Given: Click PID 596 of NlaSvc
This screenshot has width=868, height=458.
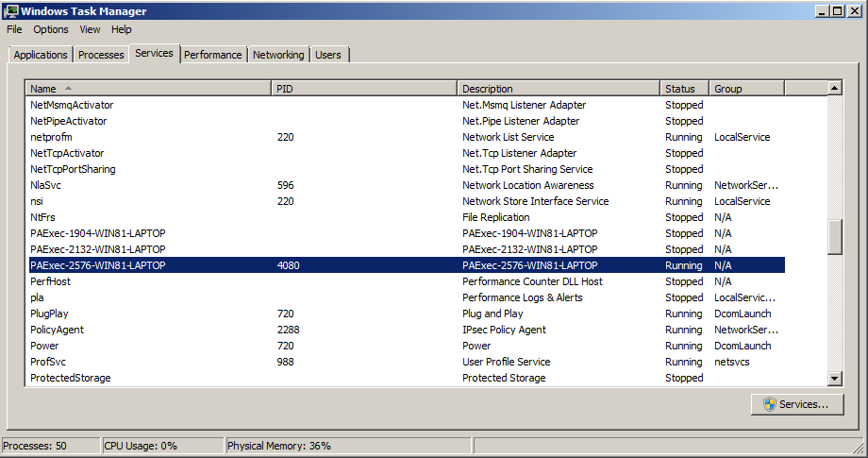Looking at the screenshot, I should (x=286, y=185).
